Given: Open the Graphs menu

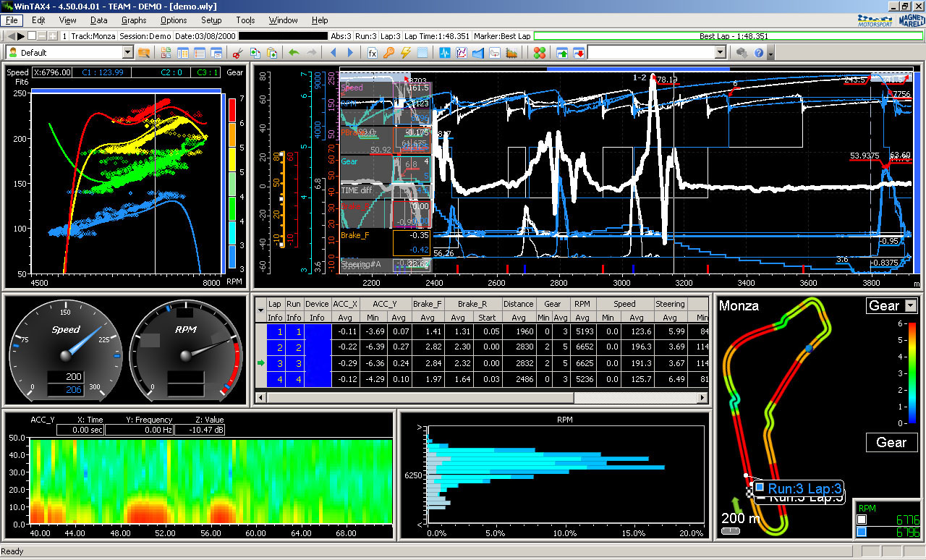Looking at the screenshot, I should point(134,20).
